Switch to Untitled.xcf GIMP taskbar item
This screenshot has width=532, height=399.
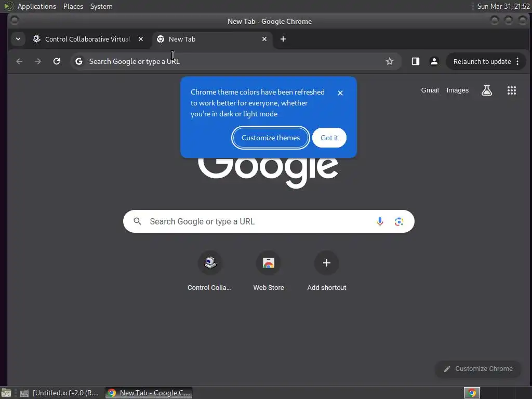pyautogui.click(x=60, y=393)
